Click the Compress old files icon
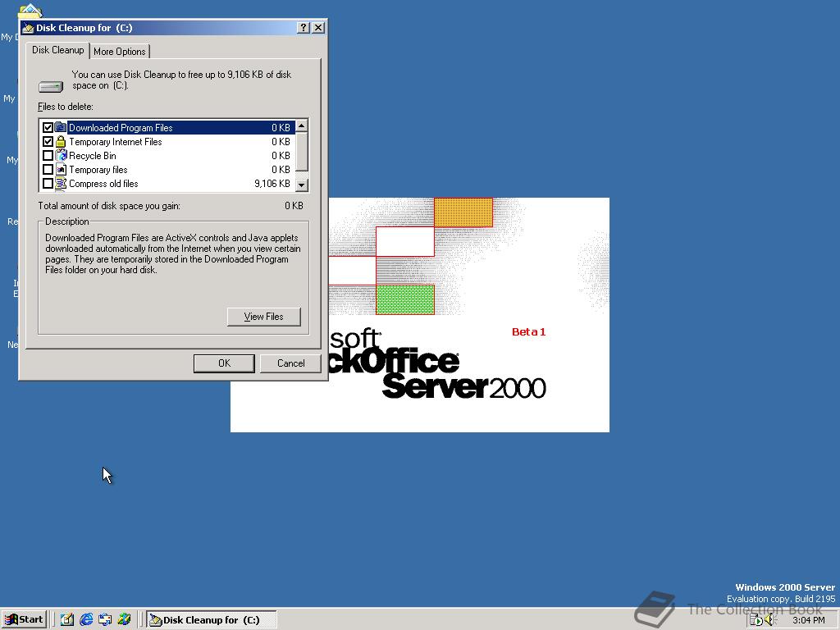Viewport: 840px width, 630px height. pos(61,183)
